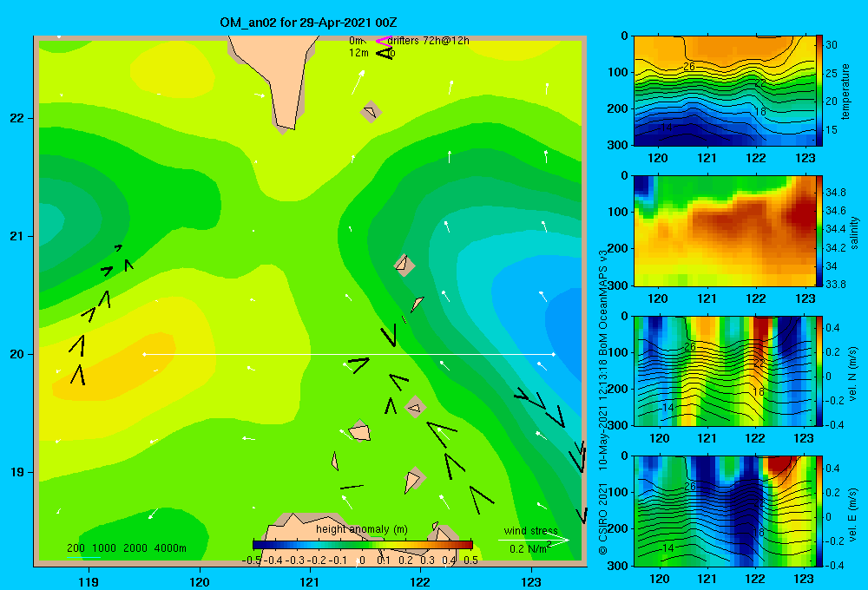
Task: Click longitude label 121 on main map
Action: point(310,581)
